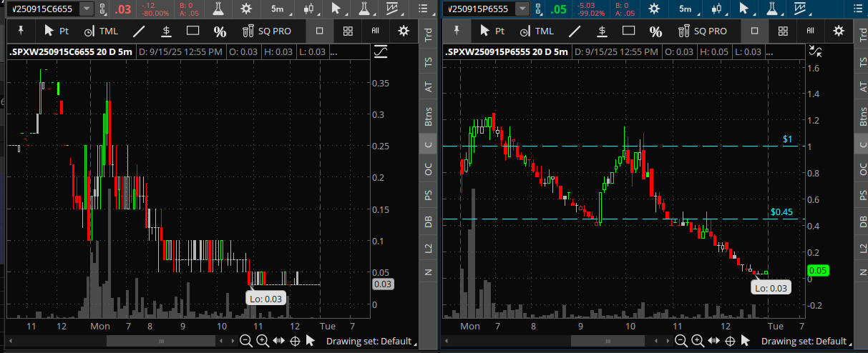Expand the symbol dropdown for V250915C6655
This screenshot has width=868, height=353.
pyautogui.click(x=87, y=9)
